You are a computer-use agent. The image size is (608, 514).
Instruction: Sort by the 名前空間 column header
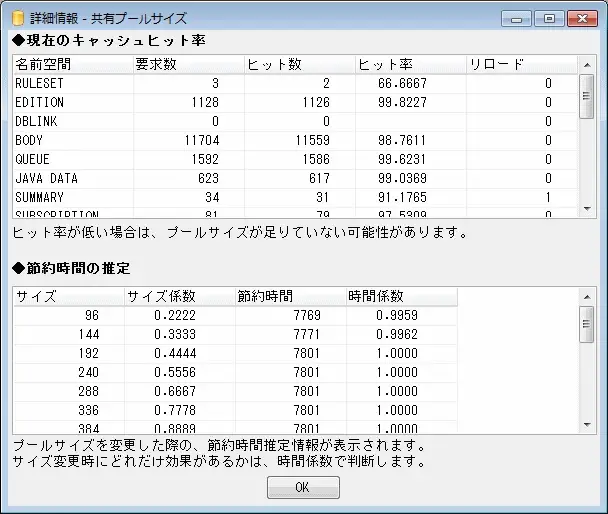click(71, 64)
